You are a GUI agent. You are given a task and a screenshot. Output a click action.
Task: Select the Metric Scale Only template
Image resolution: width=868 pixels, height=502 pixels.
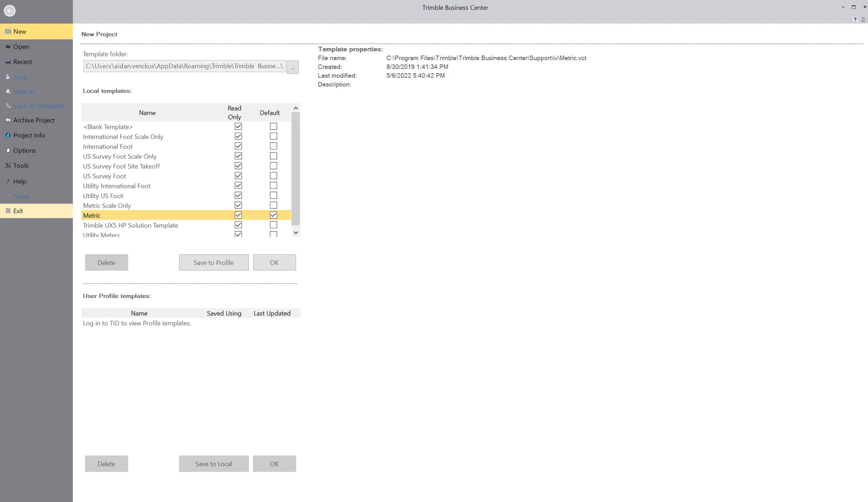tap(186, 205)
